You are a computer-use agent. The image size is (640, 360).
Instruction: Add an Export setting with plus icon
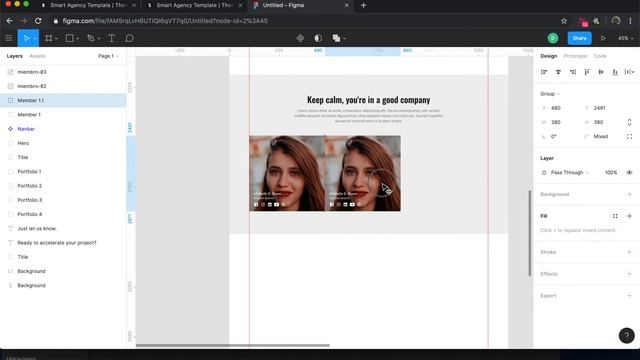pos(629,296)
